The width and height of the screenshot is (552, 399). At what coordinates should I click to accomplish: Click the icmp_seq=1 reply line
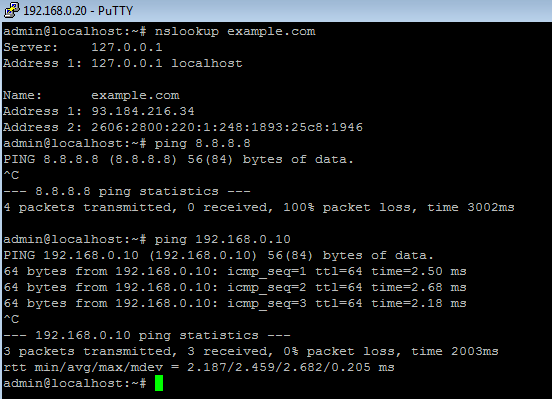point(235,272)
